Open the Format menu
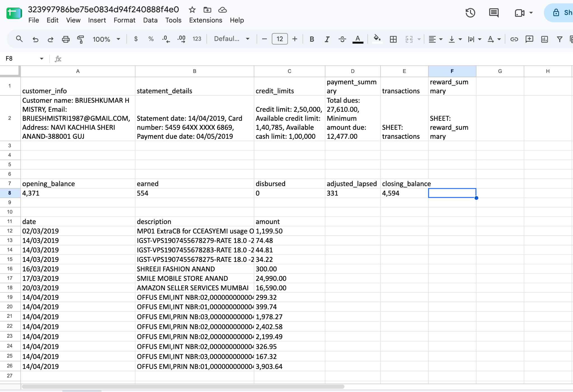This screenshot has width=573, height=392. [x=125, y=20]
